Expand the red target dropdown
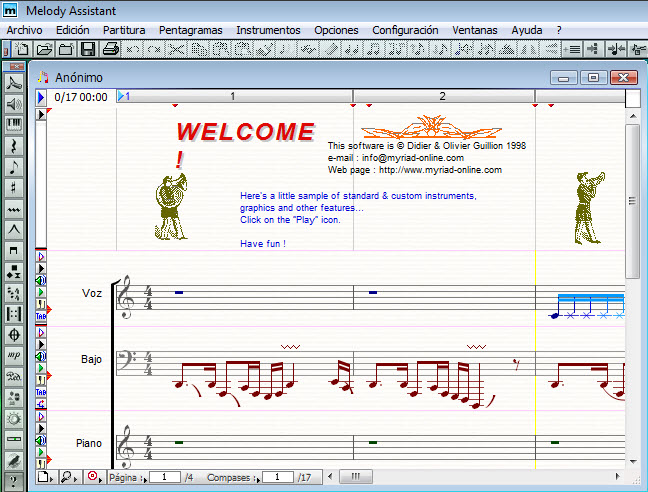The image size is (648, 492). (95, 477)
